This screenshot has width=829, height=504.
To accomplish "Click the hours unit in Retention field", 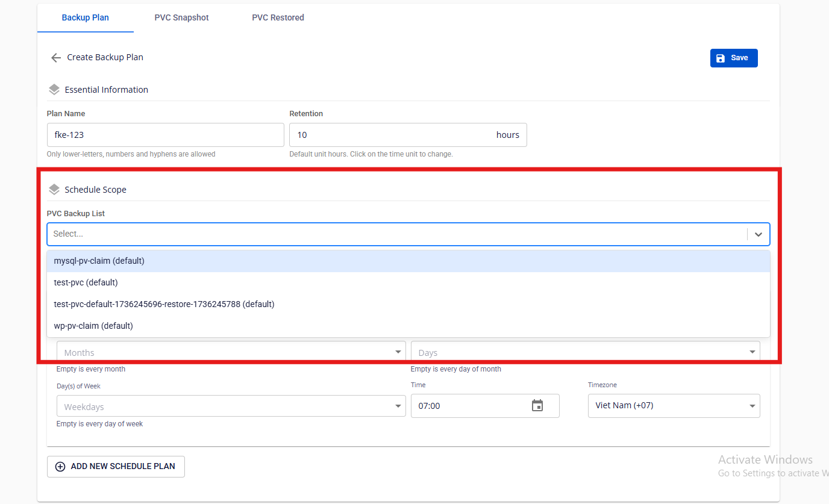I will [x=507, y=135].
